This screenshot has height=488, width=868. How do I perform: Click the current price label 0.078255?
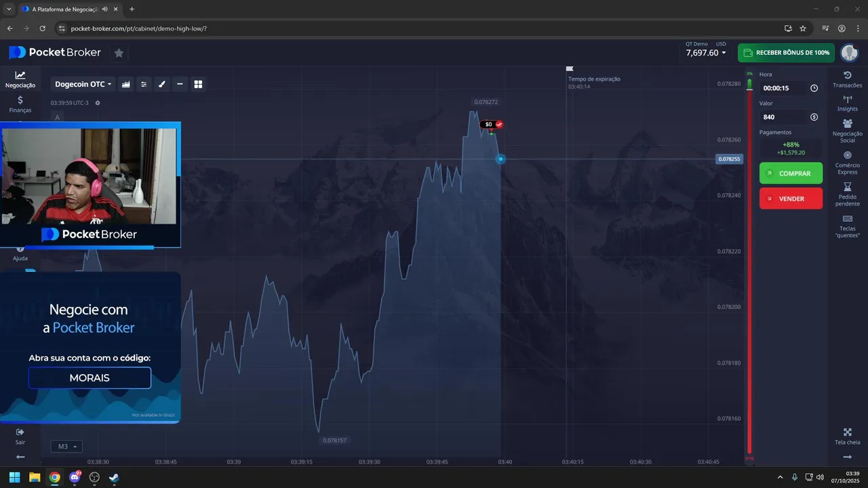point(729,159)
